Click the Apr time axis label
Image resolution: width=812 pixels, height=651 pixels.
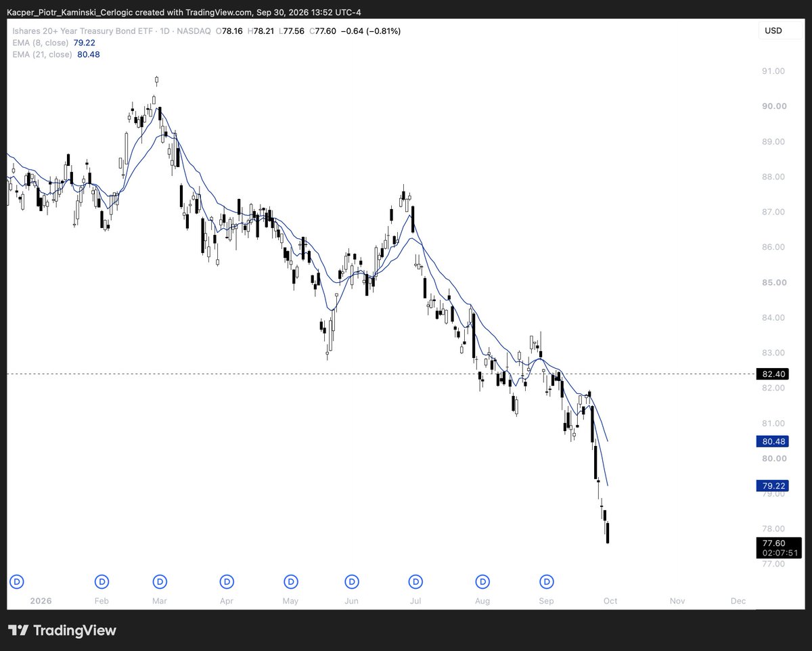click(227, 601)
